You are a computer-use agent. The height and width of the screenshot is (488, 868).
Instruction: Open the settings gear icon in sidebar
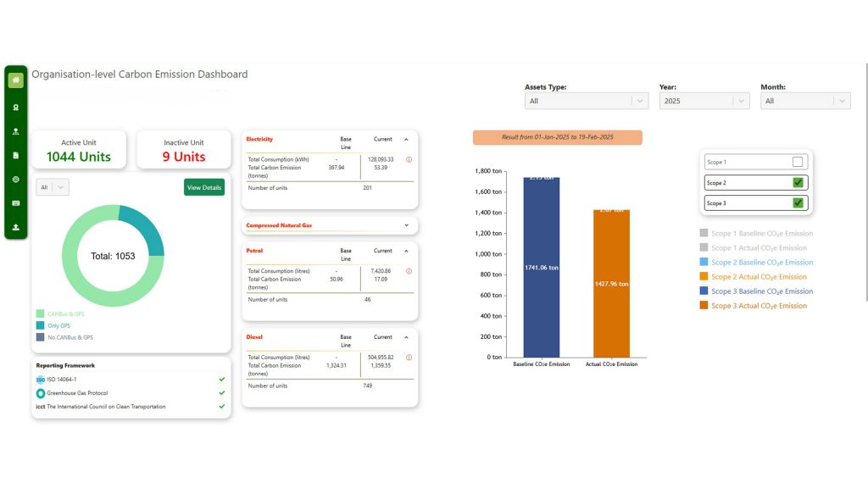click(x=15, y=179)
